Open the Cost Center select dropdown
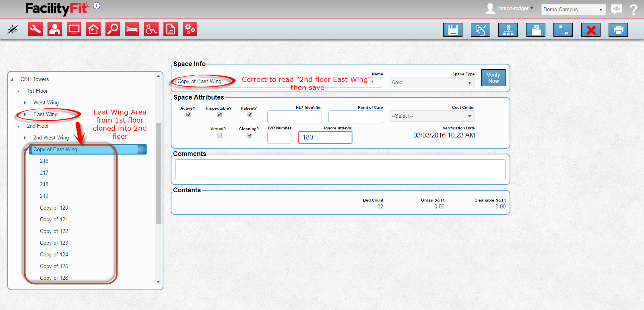The image size is (644, 310). (x=432, y=116)
